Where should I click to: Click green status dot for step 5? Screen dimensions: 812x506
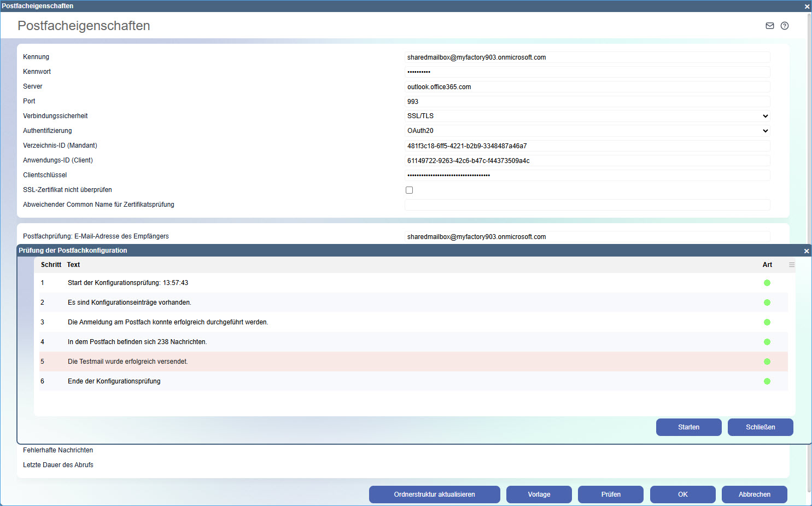click(x=767, y=362)
